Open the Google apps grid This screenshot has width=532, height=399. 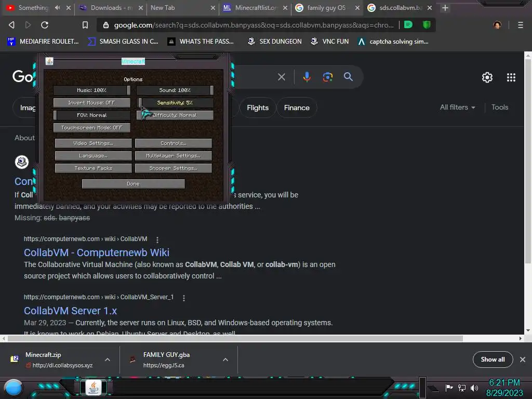click(511, 77)
